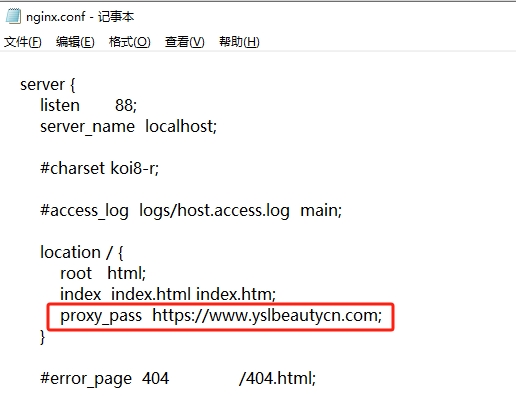Image resolution: width=516 pixels, height=396 pixels.
Task: Click the '#error_page' commented directive
Action: (x=86, y=379)
